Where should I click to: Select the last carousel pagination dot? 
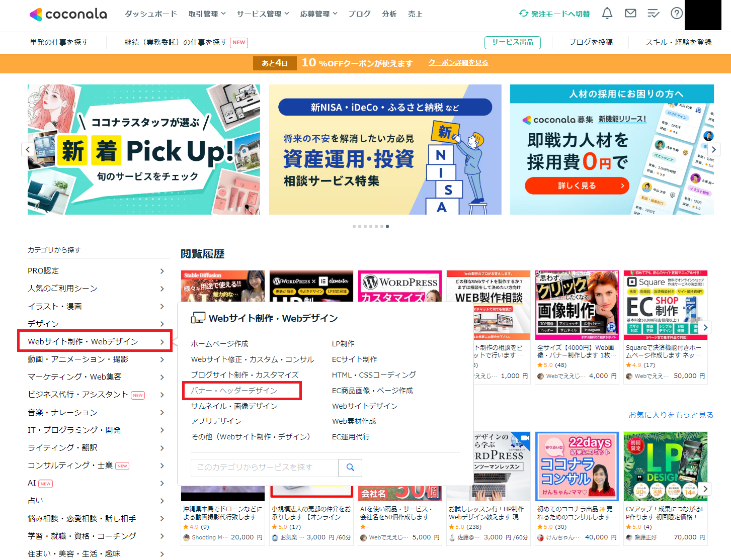[387, 227]
